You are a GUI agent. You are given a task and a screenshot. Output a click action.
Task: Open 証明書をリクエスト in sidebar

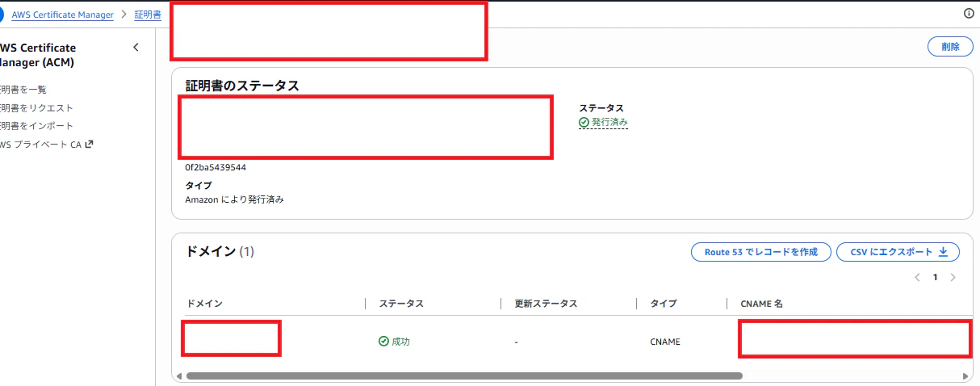(36, 107)
